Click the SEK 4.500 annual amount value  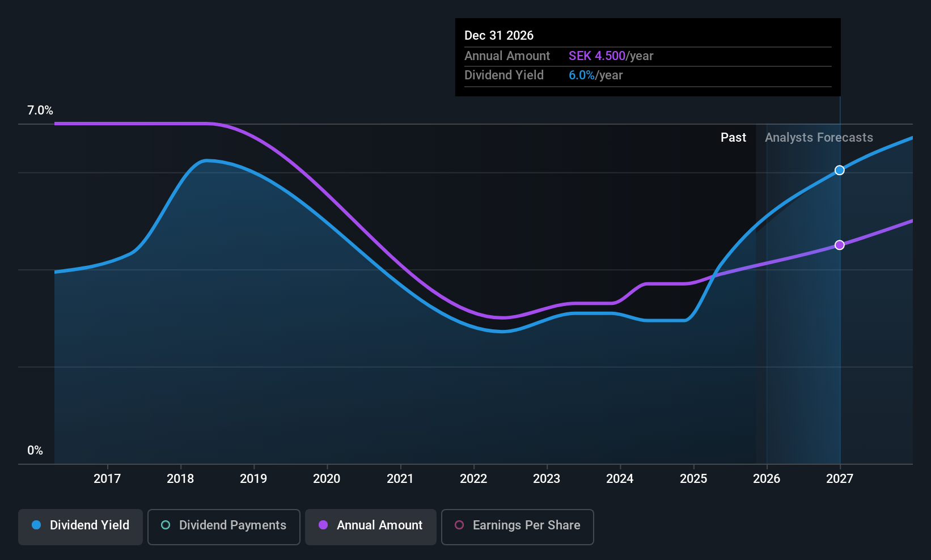pyautogui.click(x=597, y=56)
